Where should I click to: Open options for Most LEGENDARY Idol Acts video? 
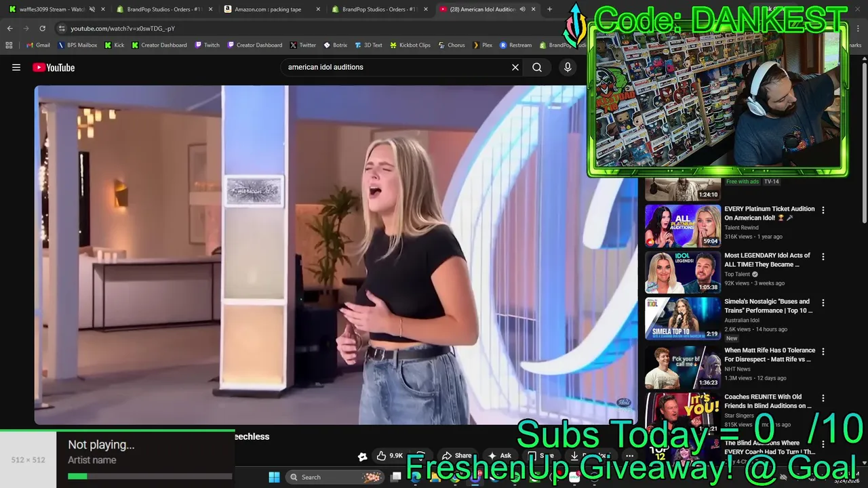point(823,257)
